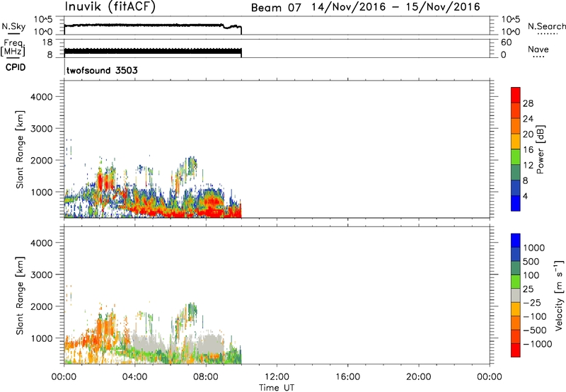
Task: Click the 'Time UT' axis title
Action: 277,388
